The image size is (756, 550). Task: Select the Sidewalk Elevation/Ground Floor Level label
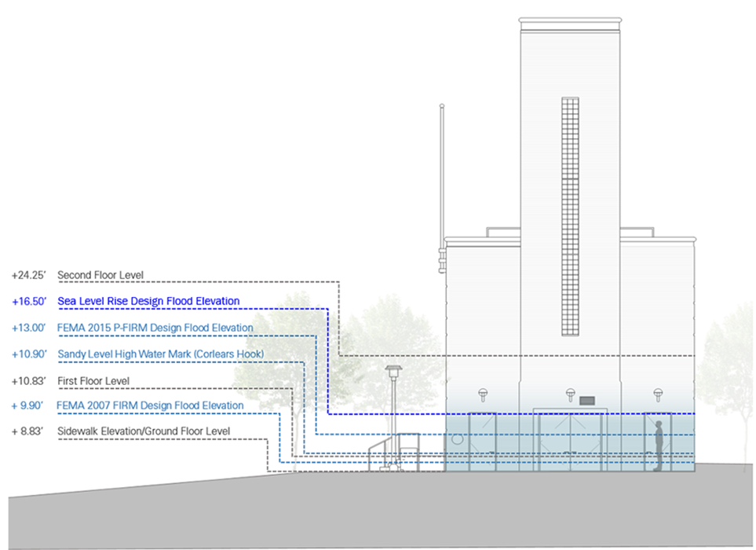point(144,431)
